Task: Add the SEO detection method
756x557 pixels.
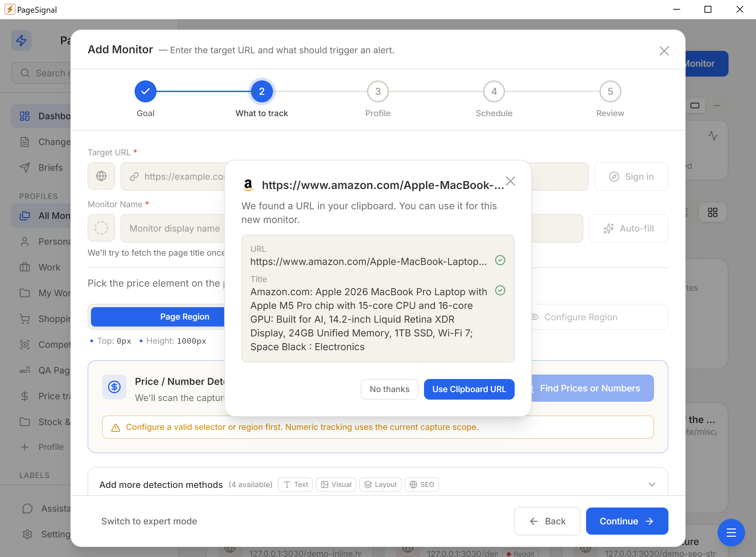Action: pyautogui.click(x=422, y=484)
